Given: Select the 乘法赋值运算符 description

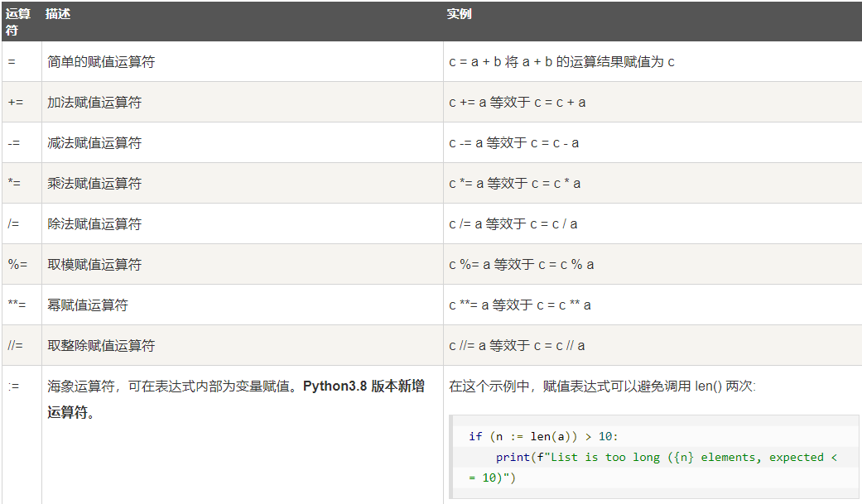Looking at the screenshot, I should click(94, 183).
